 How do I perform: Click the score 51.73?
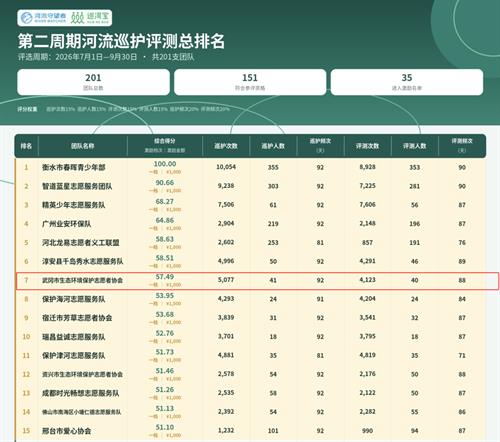pos(165,352)
